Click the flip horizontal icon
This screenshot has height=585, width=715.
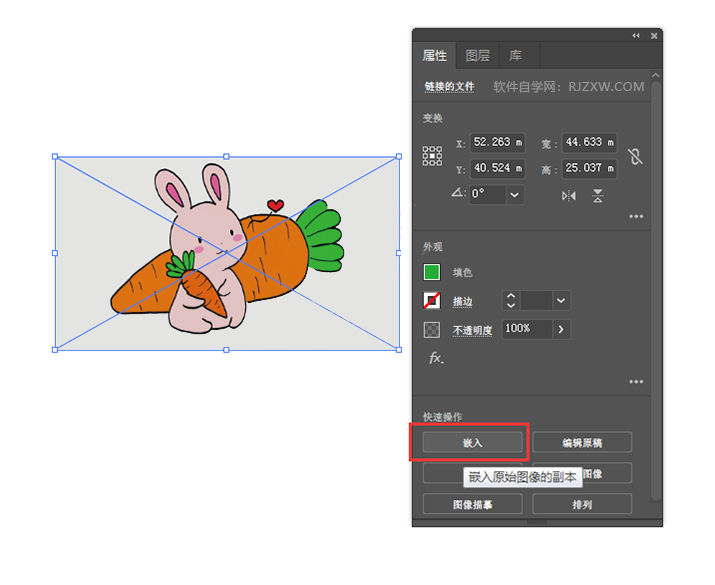point(569,196)
